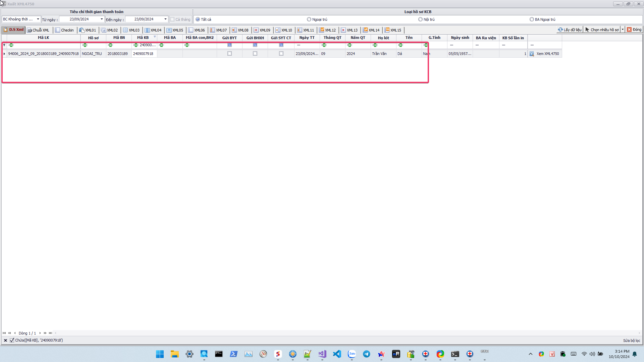The height and width of the screenshot is (362, 644).
Task: Open the Từ ngày date dropdown
Action: pyautogui.click(x=102, y=19)
